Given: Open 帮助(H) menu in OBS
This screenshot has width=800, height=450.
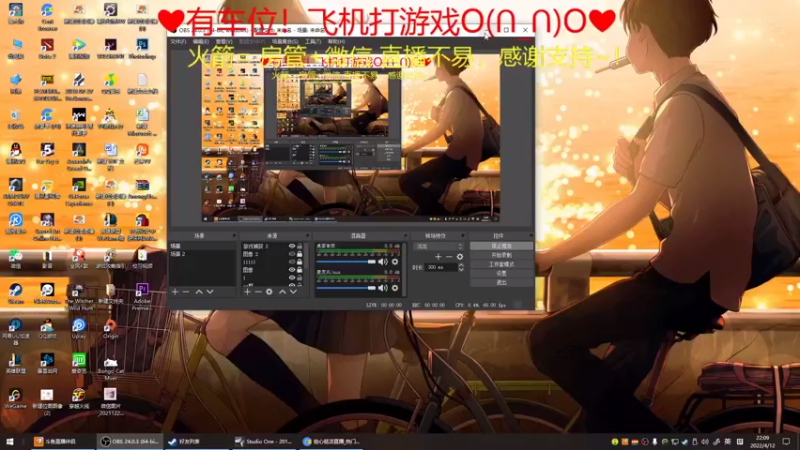Looking at the screenshot, I should (336, 41).
